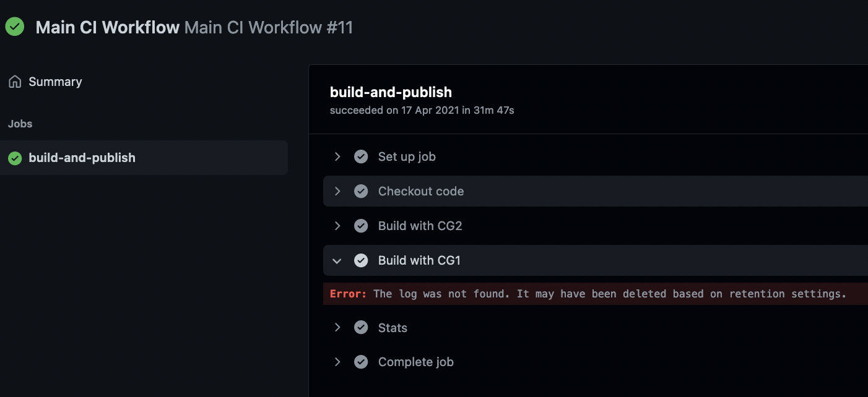Open the Summary page
Image resolution: width=868 pixels, height=397 pixels.
click(54, 81)
